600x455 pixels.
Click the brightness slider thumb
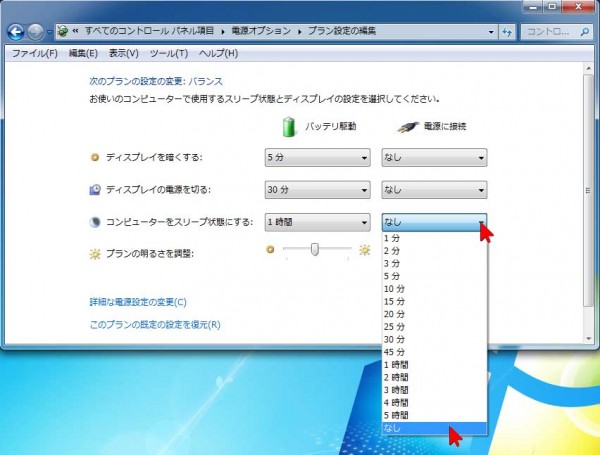315,250
